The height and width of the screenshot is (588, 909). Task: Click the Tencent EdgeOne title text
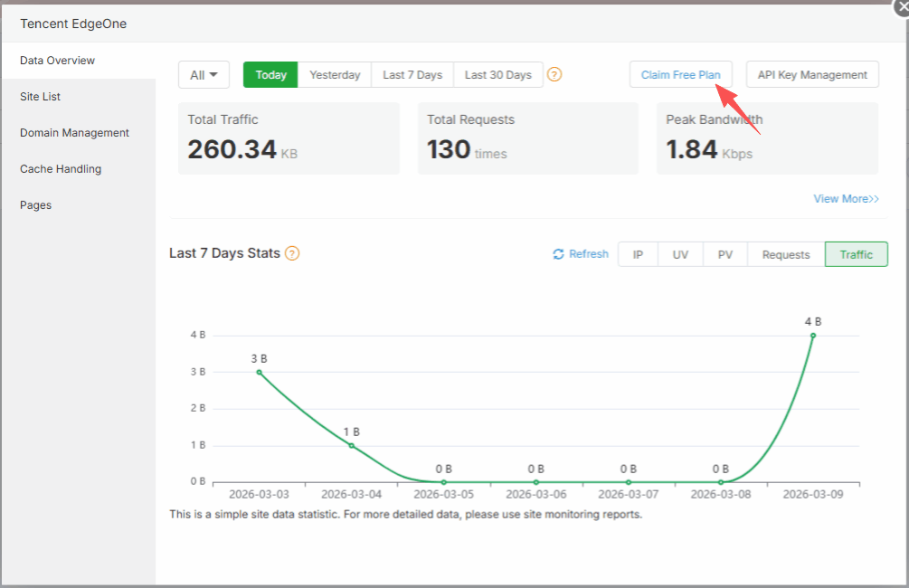73,24
